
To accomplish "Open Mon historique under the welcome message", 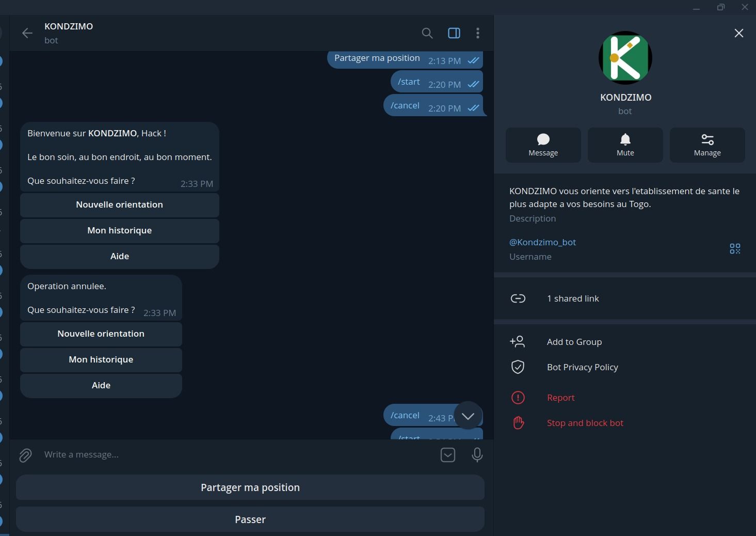I will click(x=120, y=231).
